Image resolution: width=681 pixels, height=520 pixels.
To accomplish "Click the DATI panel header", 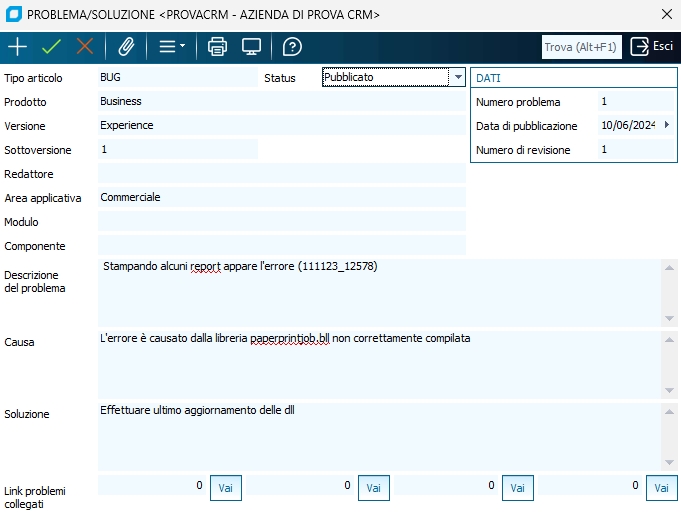I will tap(574, 78).
